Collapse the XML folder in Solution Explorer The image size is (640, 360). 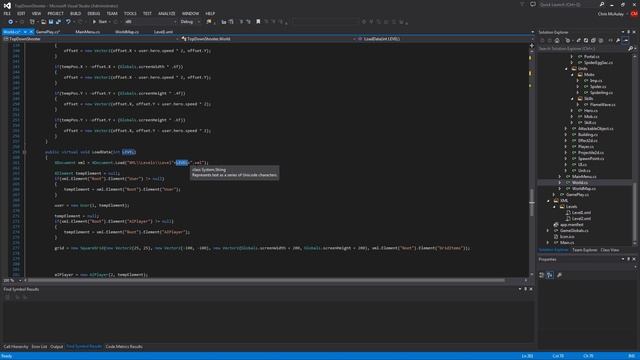click(x=548, y=200)
